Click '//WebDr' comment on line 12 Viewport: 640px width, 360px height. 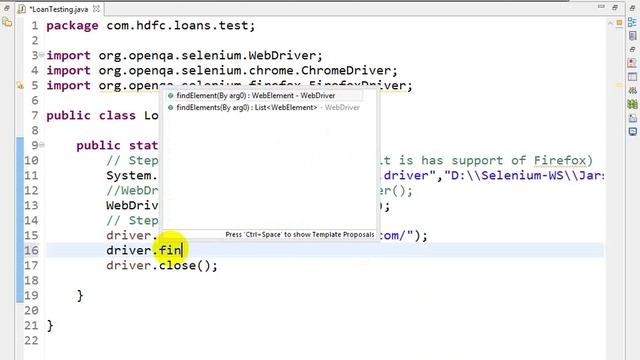(132, 190)
